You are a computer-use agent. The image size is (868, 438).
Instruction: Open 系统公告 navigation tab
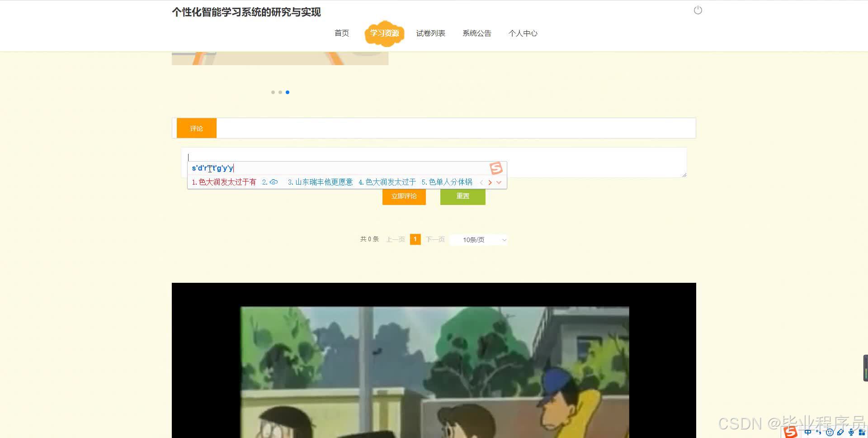click(477, 33)
